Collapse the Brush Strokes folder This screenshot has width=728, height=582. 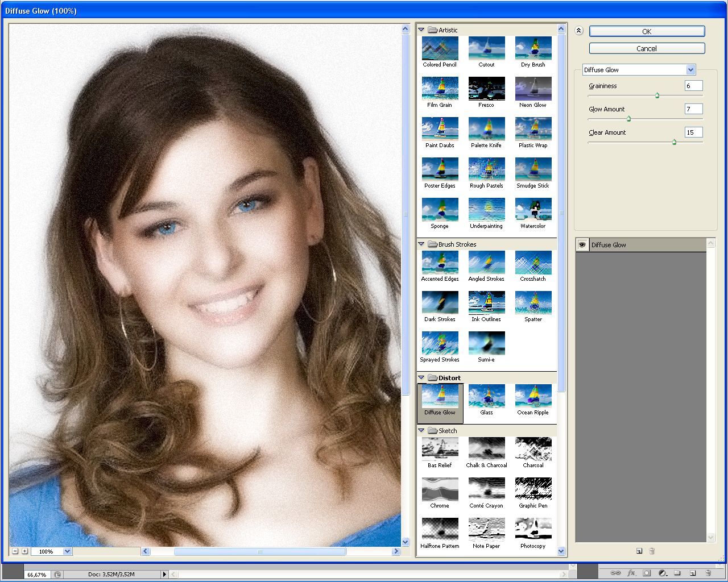pyautogui.click(x=421, y=244)
